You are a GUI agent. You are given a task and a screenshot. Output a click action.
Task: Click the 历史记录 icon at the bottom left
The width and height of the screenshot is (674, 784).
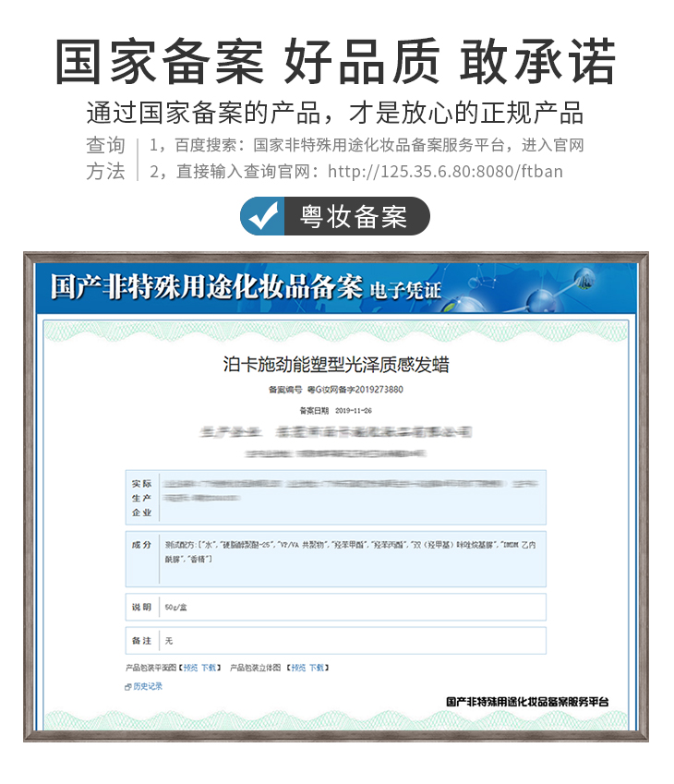(128, 686)
